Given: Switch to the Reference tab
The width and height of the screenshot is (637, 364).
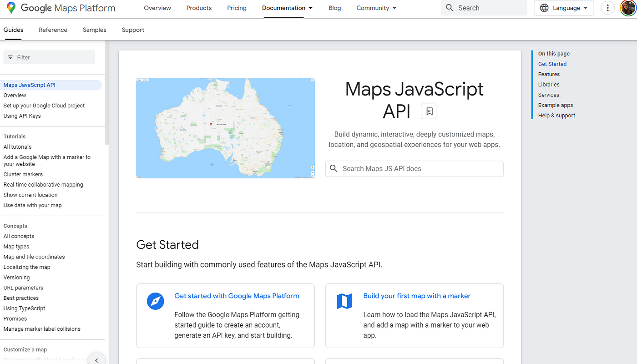Looking at the screenshot, I should (x=53, y=30).
